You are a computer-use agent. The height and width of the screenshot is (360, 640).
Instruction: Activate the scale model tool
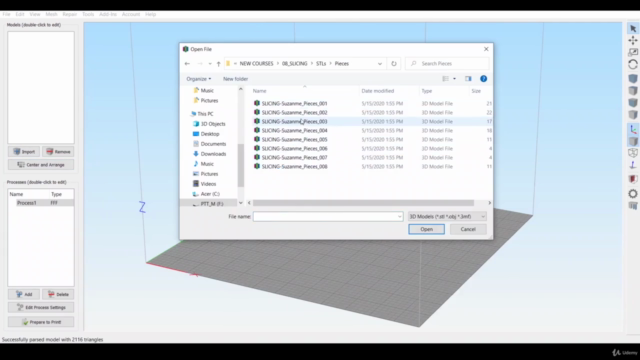click(x=633, y=52)
